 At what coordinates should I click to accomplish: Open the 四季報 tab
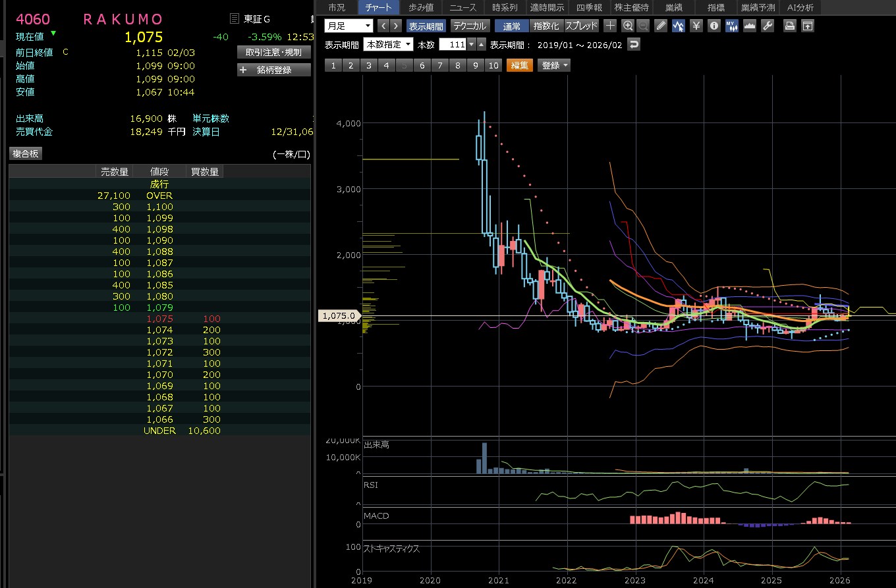pos(589,8)
